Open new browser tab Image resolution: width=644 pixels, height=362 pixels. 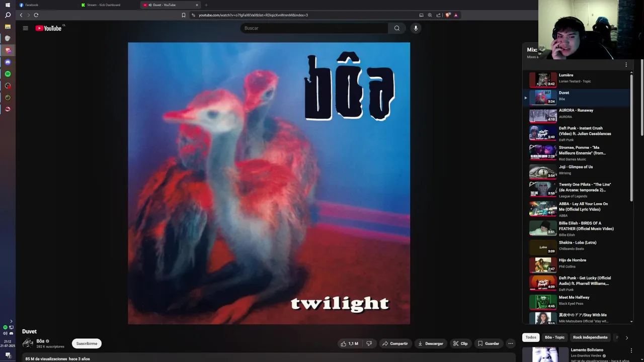click(206, 5)
